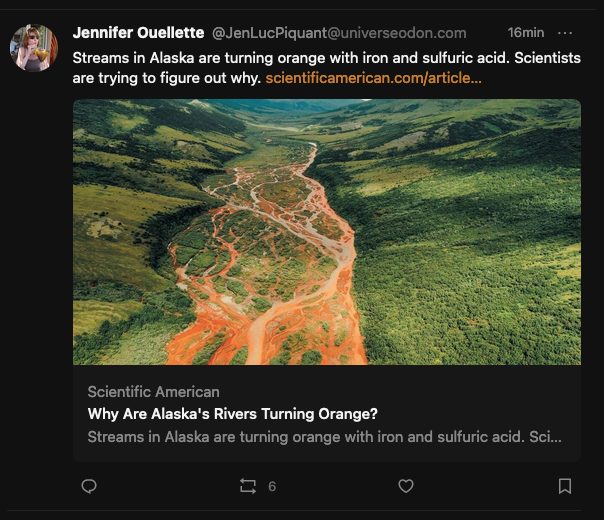The width and height of the screenshot is (604, 520).
Task: Open headline "Why Are Alaska's Rivers Turning Orange?"
Action: (x=233, y=414)
